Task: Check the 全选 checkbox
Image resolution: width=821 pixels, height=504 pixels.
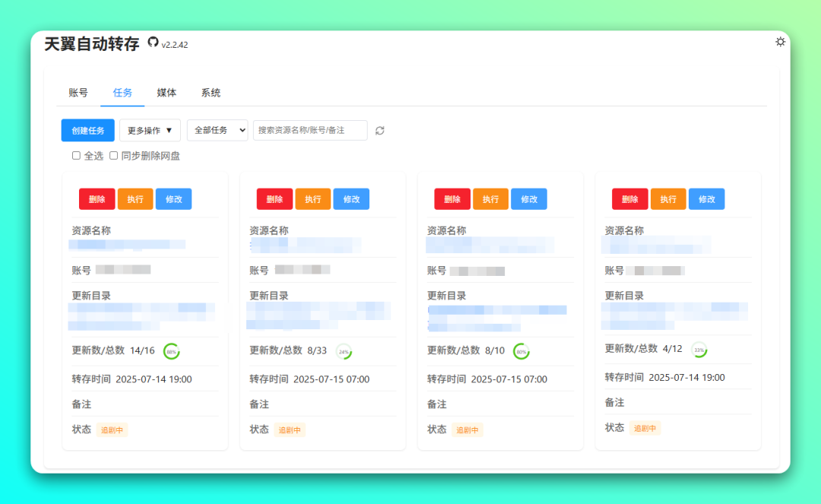Action: 76,155
